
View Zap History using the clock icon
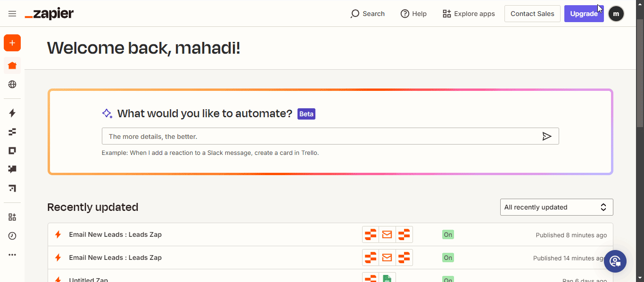pos(12,235)
